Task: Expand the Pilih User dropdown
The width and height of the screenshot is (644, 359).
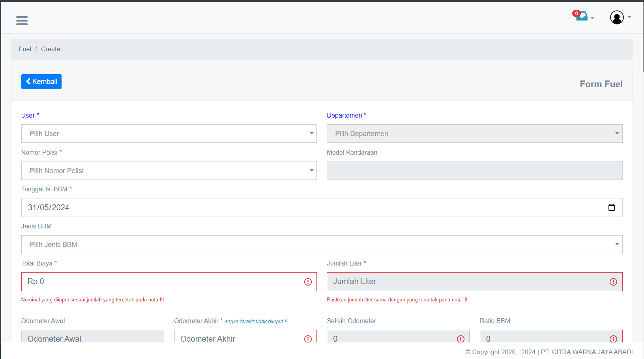Action: tap(169, 134)
